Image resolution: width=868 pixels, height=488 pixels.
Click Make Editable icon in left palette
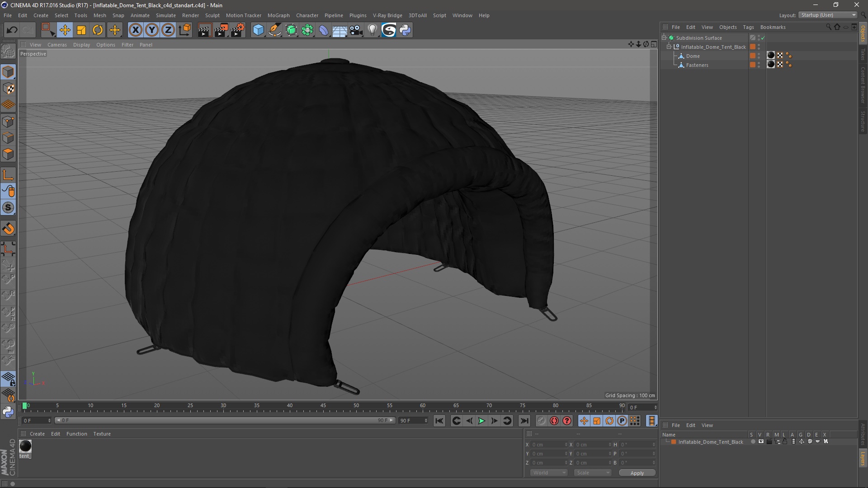(8, 51)
